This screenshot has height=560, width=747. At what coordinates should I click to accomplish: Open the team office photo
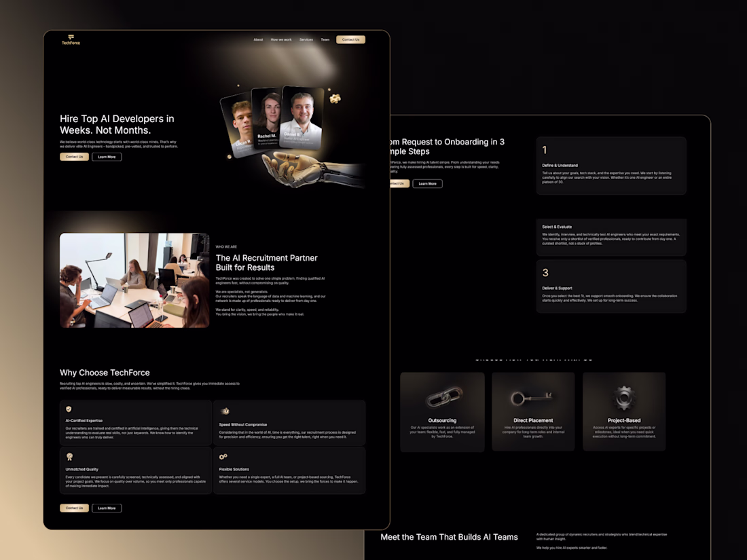134,280
